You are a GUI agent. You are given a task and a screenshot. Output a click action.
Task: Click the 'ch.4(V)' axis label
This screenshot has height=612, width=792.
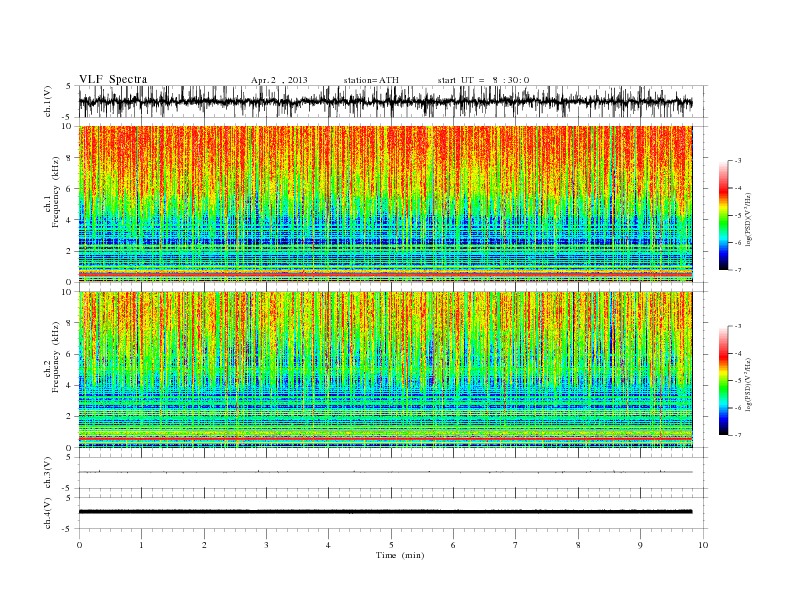[48, 513]
